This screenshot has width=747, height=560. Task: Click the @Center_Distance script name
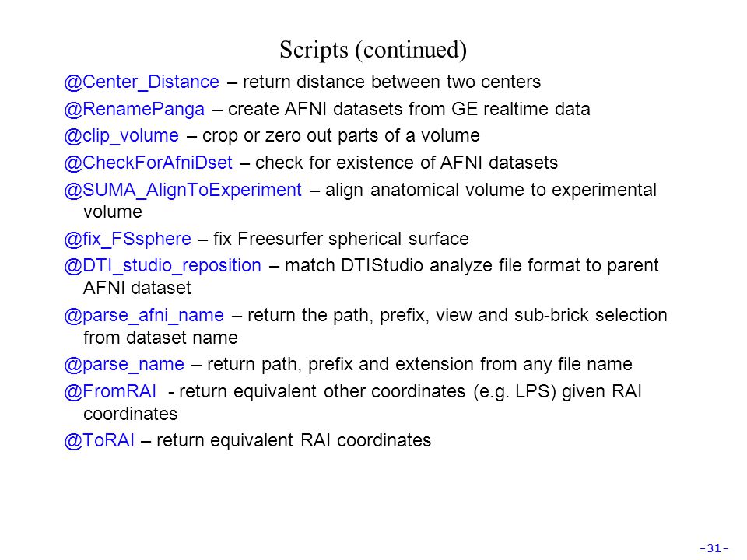coord(142,82)
